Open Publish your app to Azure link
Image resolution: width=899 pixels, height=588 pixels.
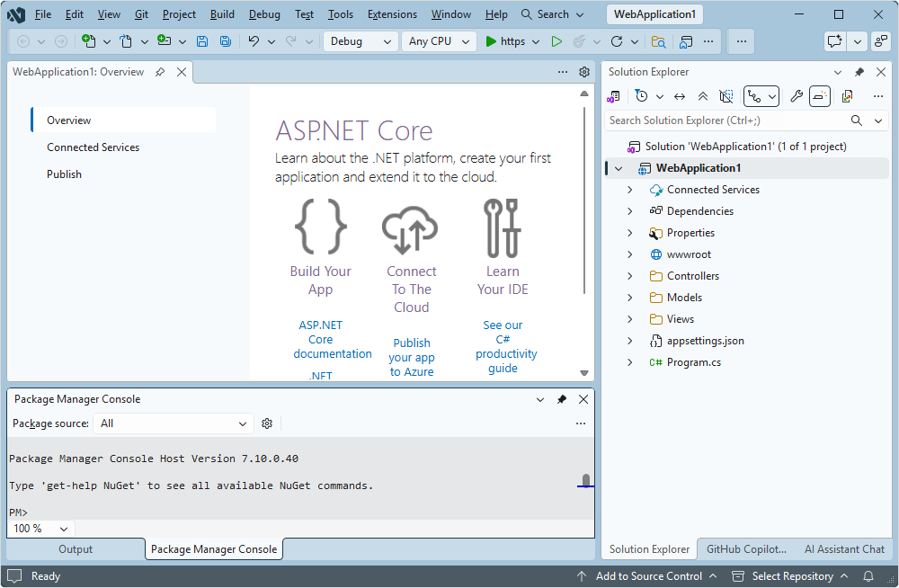tap(412, 358)
